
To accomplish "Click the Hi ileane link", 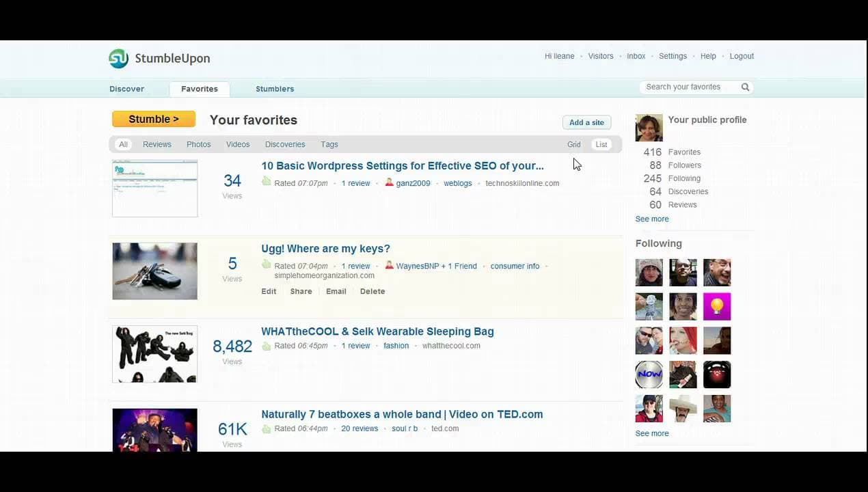I will (x=559, y=56).
